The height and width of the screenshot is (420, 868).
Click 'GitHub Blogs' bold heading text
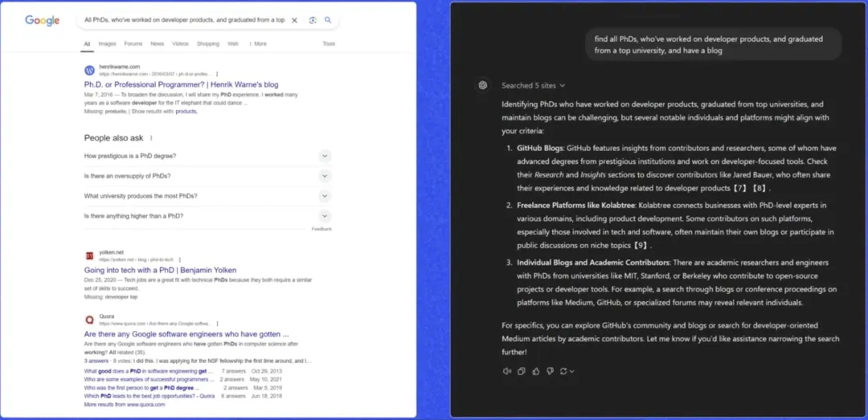point(540,149)
